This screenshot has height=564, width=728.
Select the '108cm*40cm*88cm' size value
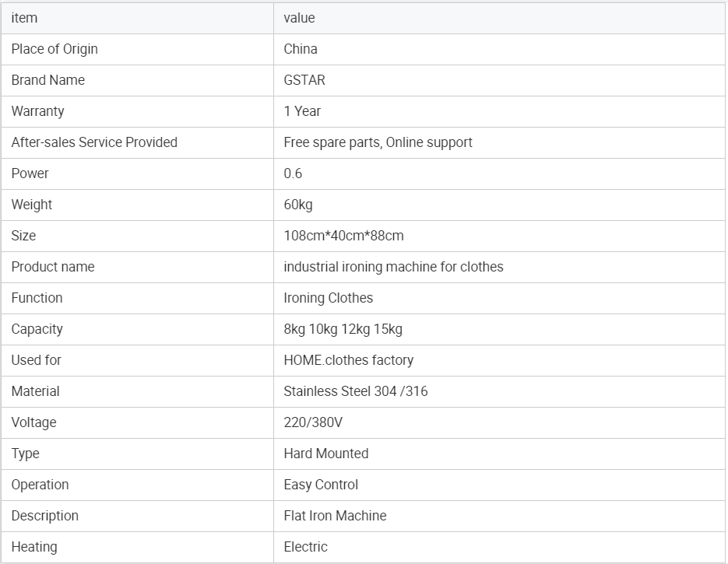pos(343,236)
